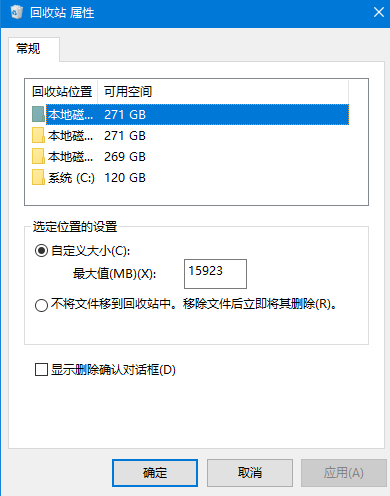Click the 应用(A) button

344,473
